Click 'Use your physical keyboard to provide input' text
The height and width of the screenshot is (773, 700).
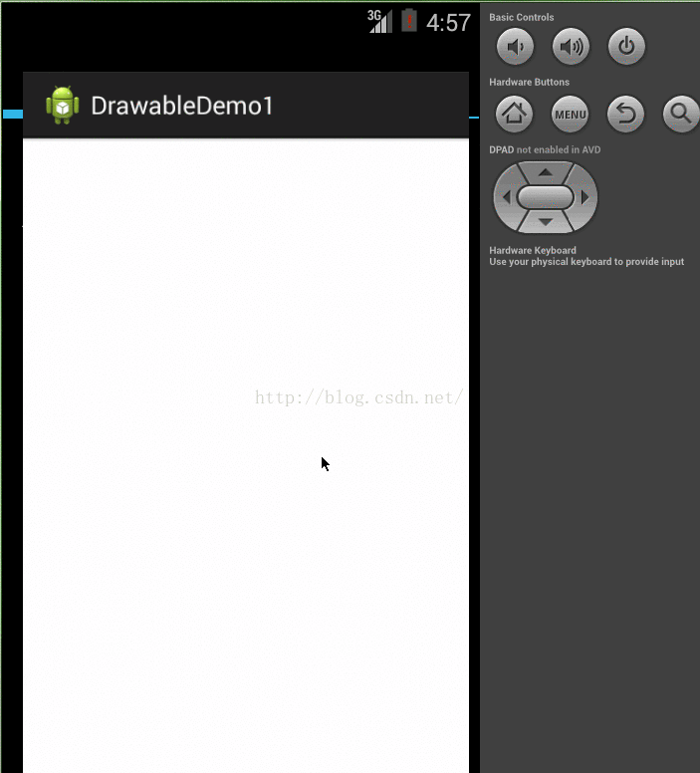click(586, 262)
